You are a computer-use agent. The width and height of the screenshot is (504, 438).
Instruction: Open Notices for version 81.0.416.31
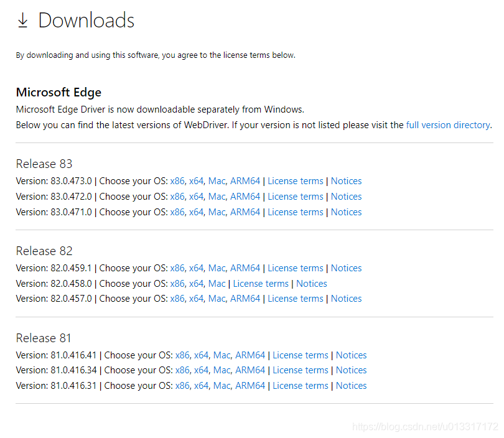pyautogui.click(x=352, y=386)
